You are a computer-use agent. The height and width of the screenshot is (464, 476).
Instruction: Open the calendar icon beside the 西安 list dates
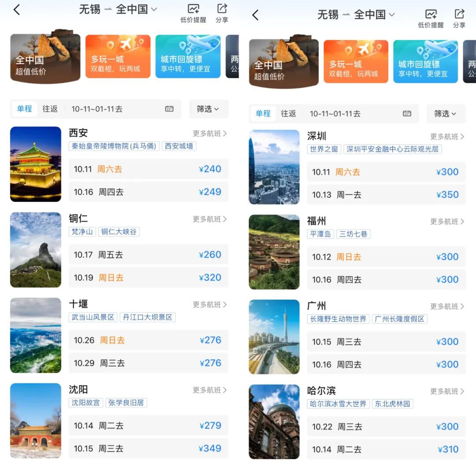(x=169, y=109)
